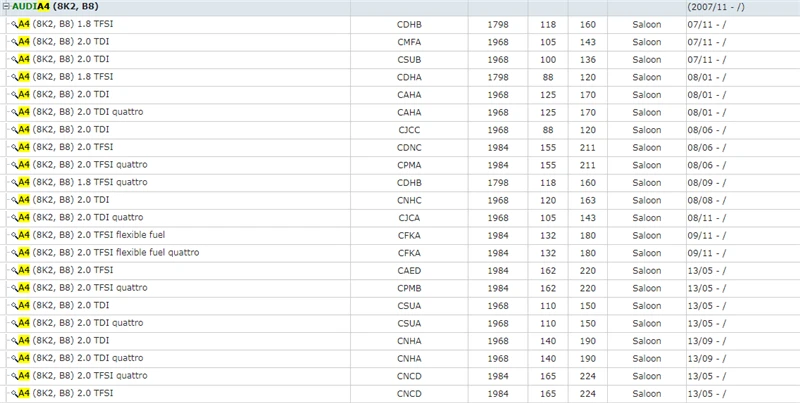Select the 1.8 TFSI name in the CDHA row
800x403 pixels.
(x=66, y=77)
